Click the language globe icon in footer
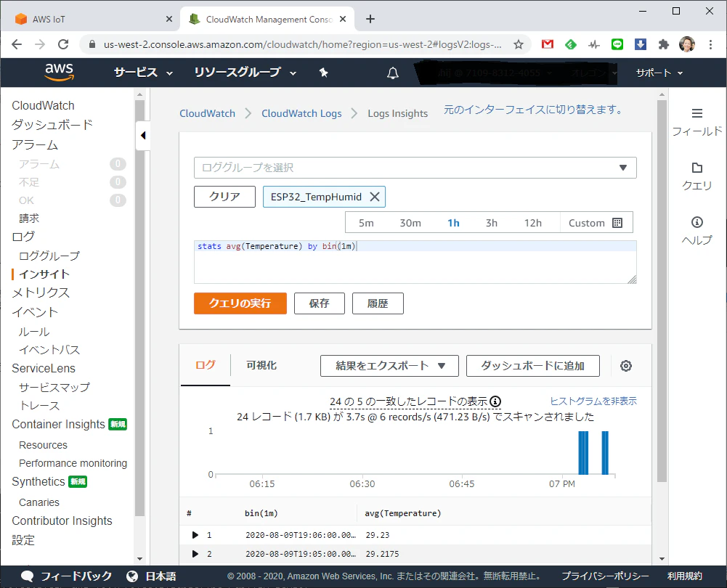Viewport: 727px width, 588px height. pos(132,576)
